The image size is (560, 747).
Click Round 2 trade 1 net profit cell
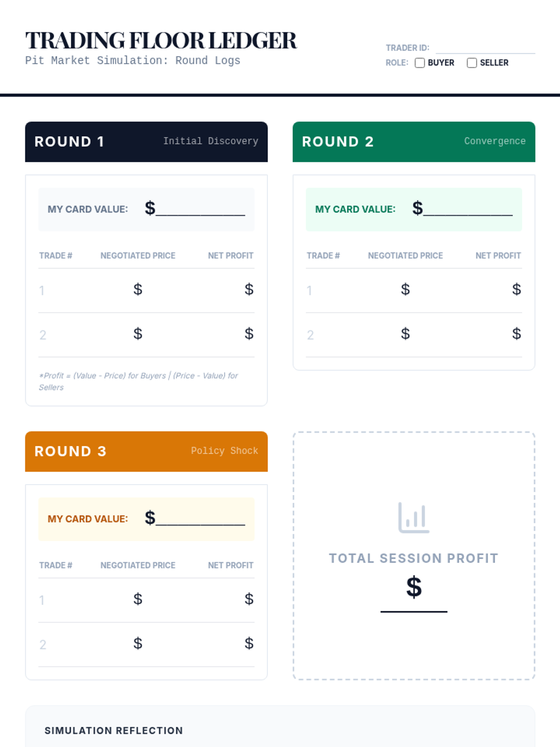click(x=516, y=290)
